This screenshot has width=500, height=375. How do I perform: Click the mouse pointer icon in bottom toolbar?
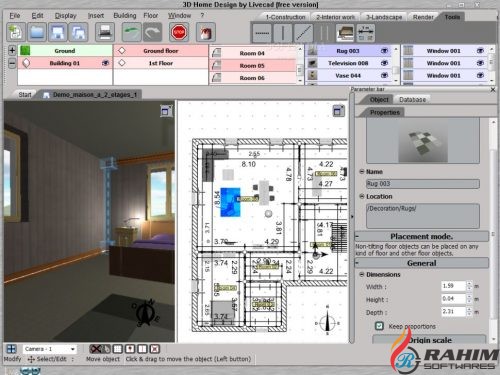click(106, 349)
